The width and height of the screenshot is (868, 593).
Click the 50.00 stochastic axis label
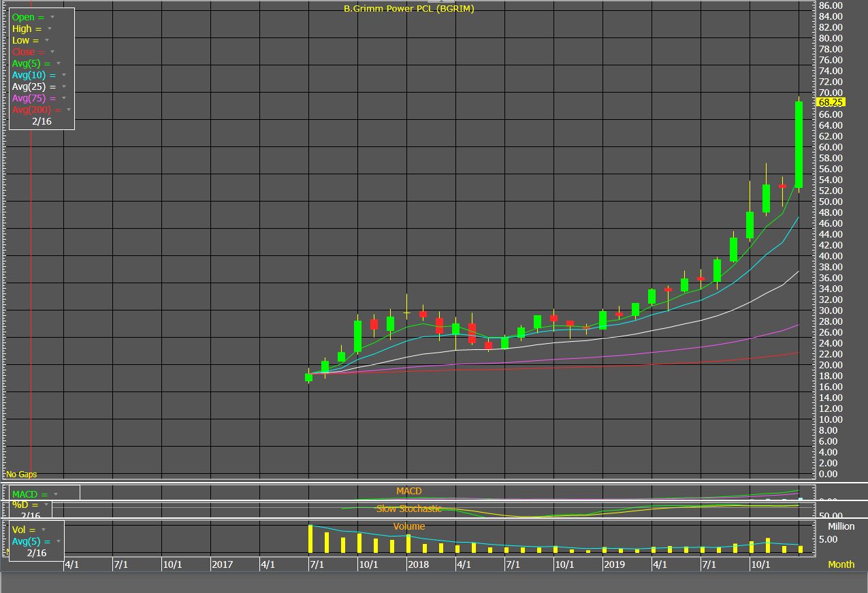pos(831,516)
